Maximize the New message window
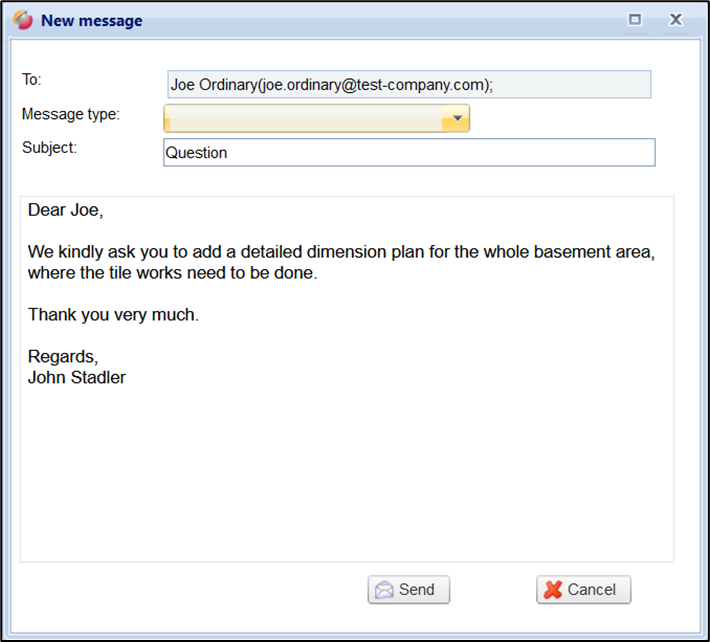 click(634, 20)
